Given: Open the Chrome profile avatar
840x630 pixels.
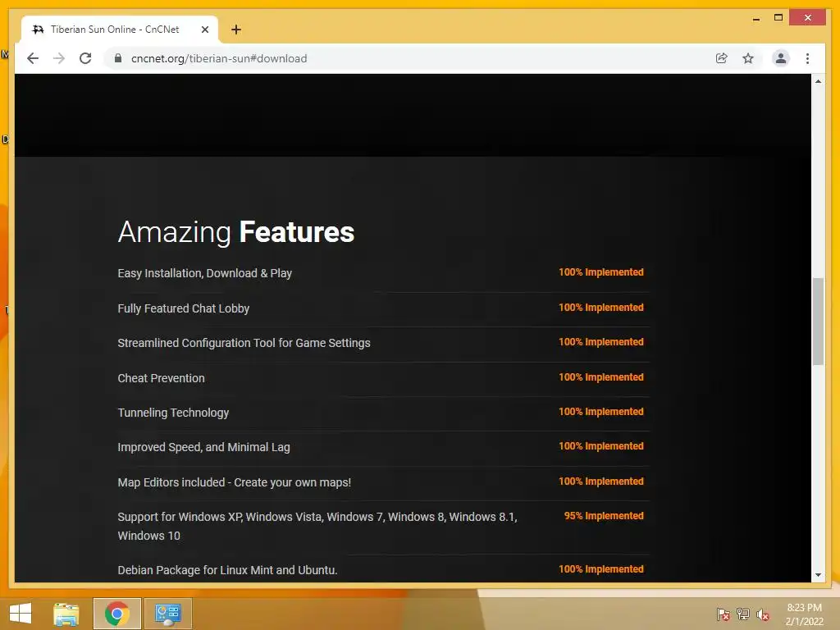Looking at the screenshot, I should coord(781,58).
